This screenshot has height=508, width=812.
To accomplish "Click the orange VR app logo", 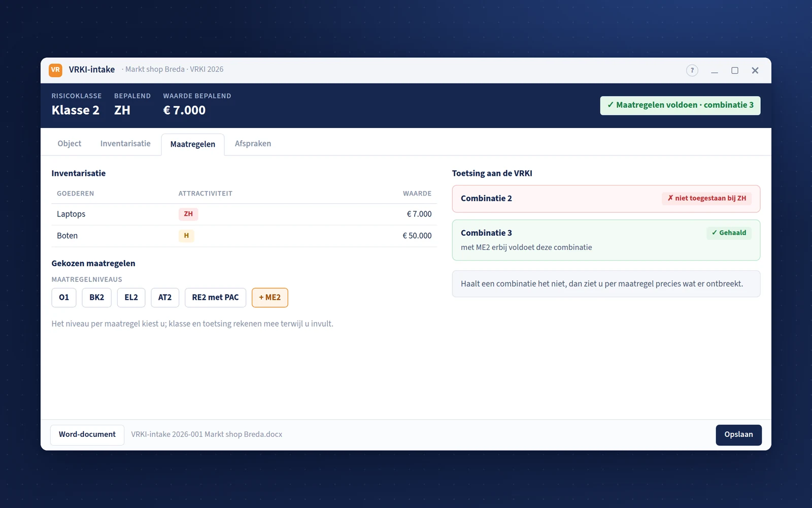I will [55, 70].
